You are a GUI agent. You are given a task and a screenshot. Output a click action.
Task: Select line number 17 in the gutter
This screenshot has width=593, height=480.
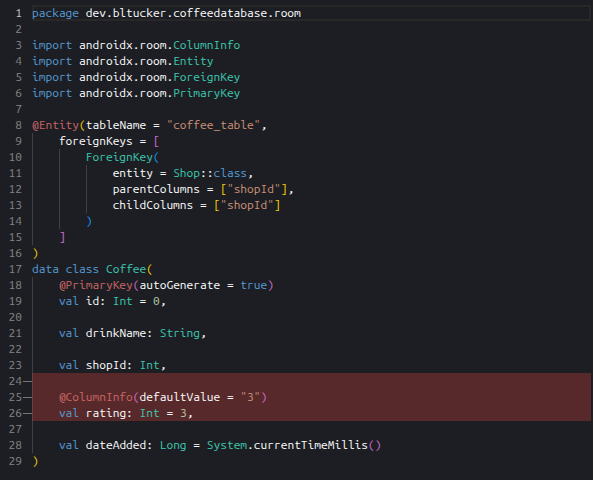pos(15,269)
